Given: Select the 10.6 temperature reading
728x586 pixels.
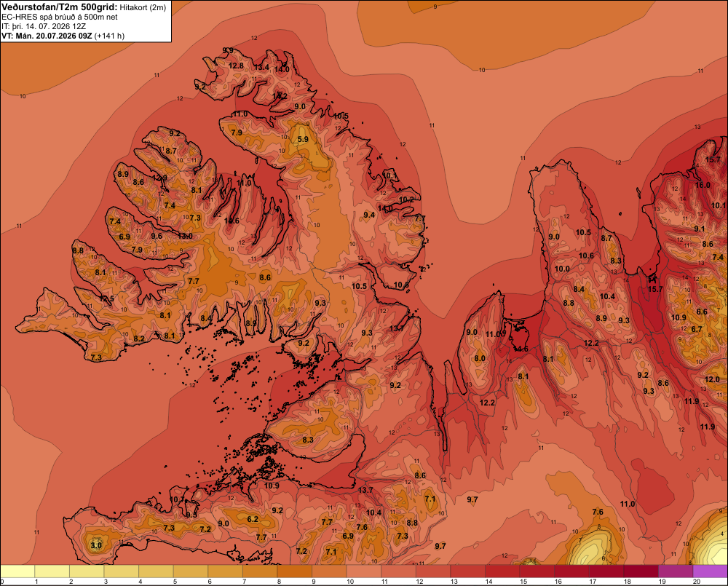Looking at the screenshot, I should (586, 256).
